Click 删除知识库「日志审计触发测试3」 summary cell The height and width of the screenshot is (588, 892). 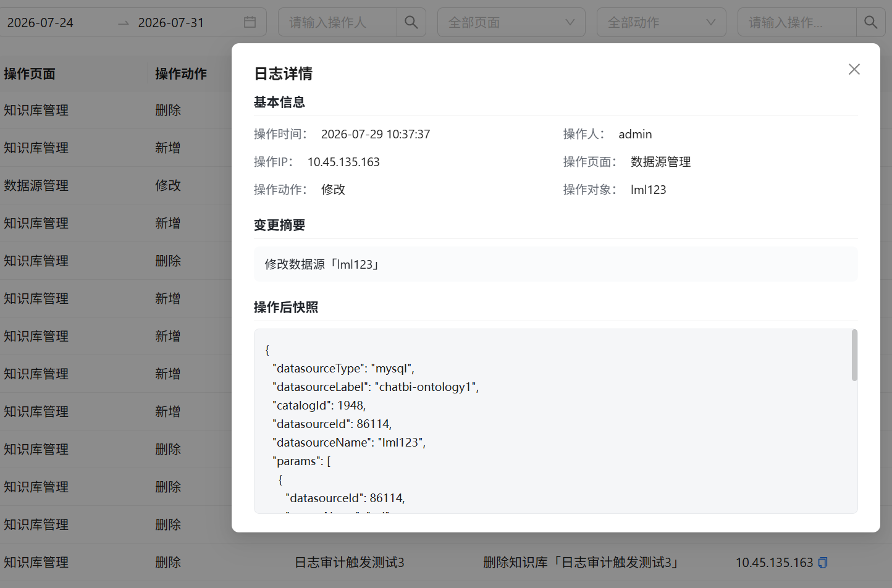[582, 563]
